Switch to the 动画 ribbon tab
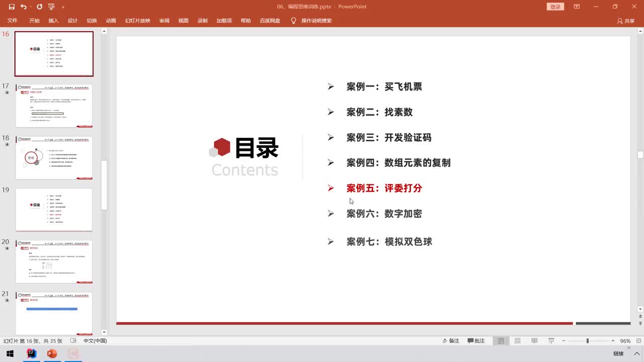 111,21
